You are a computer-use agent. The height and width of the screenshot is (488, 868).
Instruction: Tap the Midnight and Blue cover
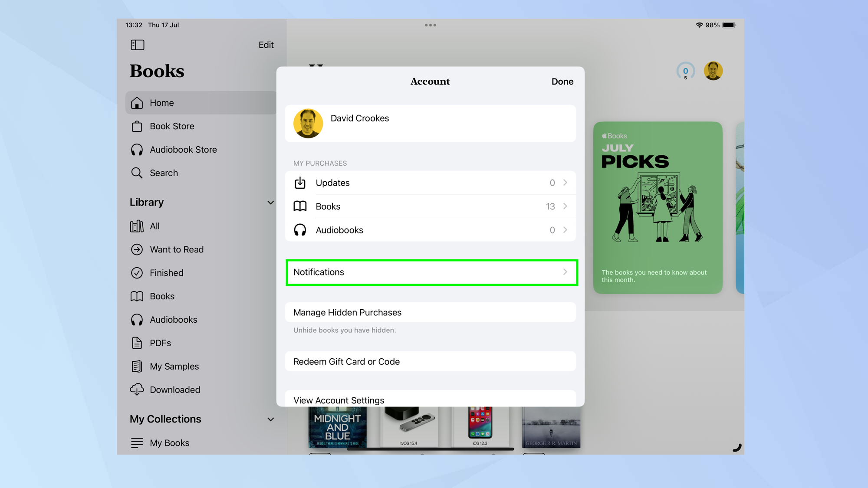click(x=337, y=427)
